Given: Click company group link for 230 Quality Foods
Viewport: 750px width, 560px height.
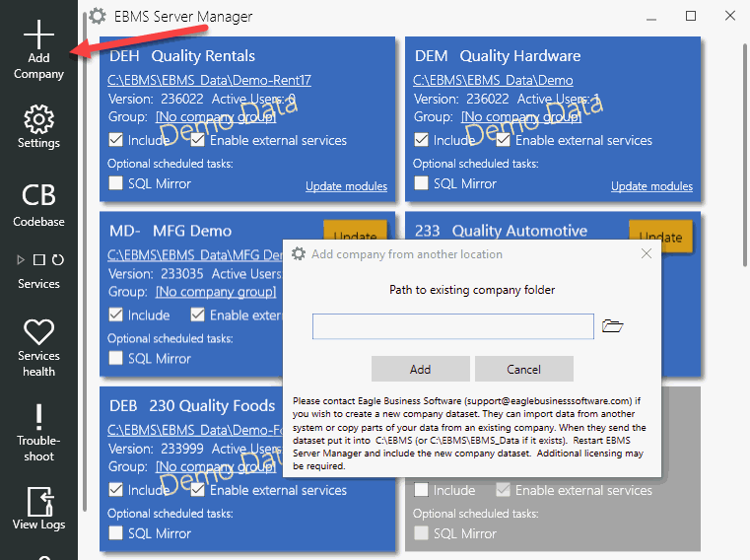Looking at the screenshot, I should point(216,466).
